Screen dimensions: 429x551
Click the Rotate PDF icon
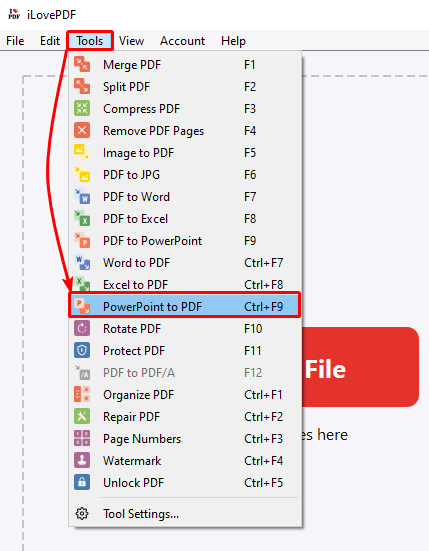click(82, 329)
